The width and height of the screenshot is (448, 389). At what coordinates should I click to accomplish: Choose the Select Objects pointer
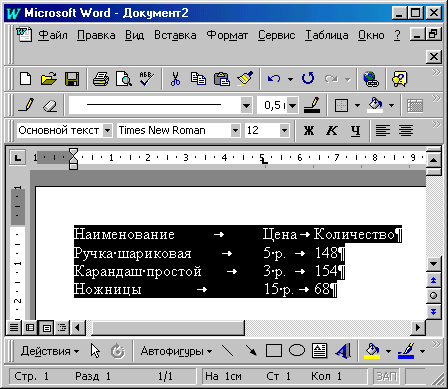[95, 351]
